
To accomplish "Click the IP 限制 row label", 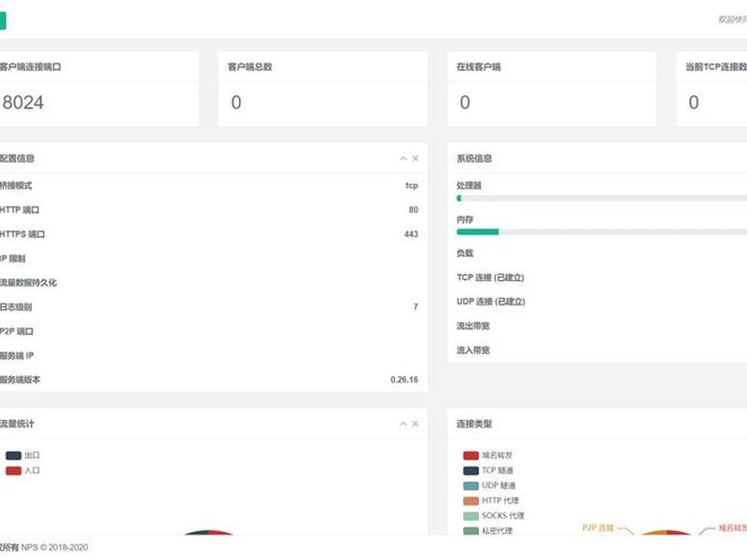I will (12, 259).
